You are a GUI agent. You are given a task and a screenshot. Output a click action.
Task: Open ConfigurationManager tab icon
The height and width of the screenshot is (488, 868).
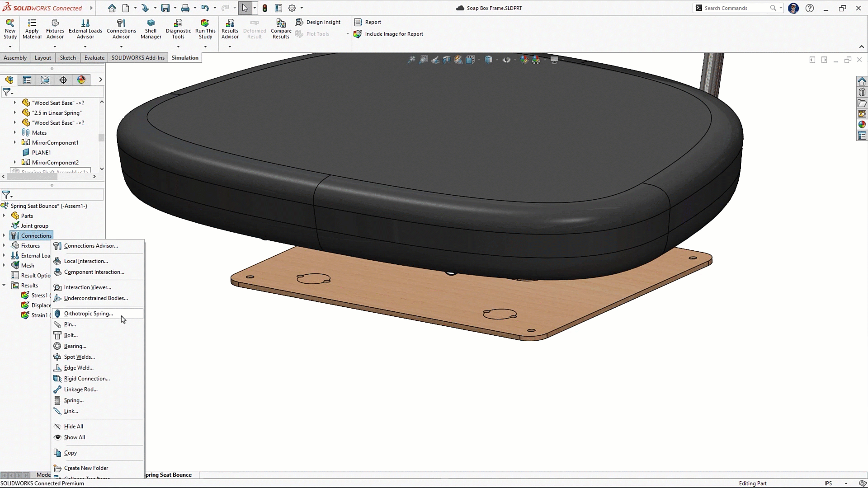tap(45, 80)
